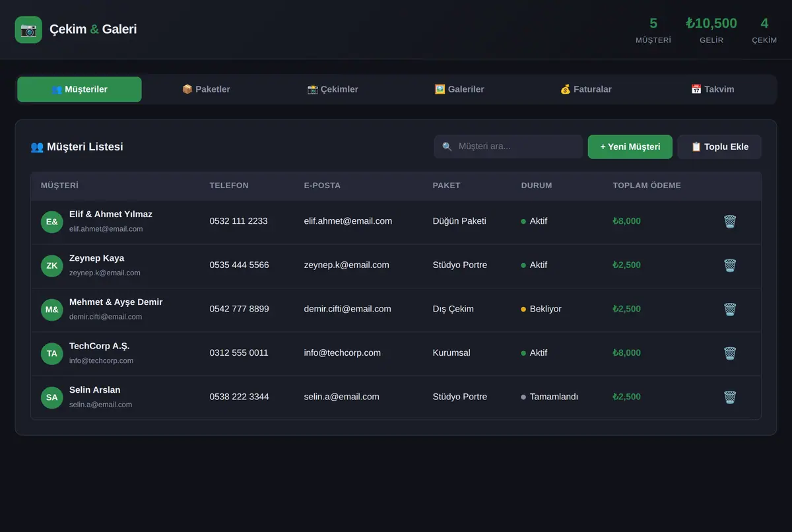Click the TA avatar circle
792x532 pixels.
[52, 353]
